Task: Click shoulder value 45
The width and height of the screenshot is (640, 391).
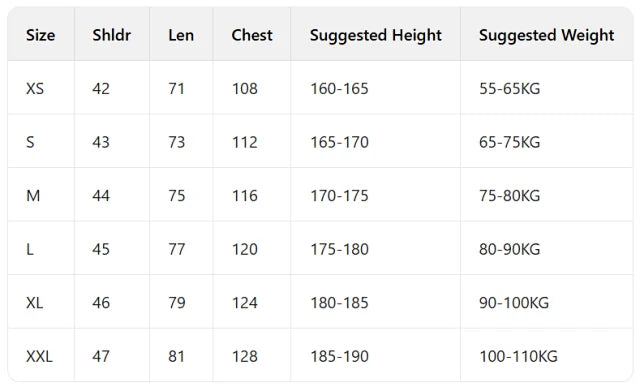Action: pyautogui.click(x=101, y=249)
